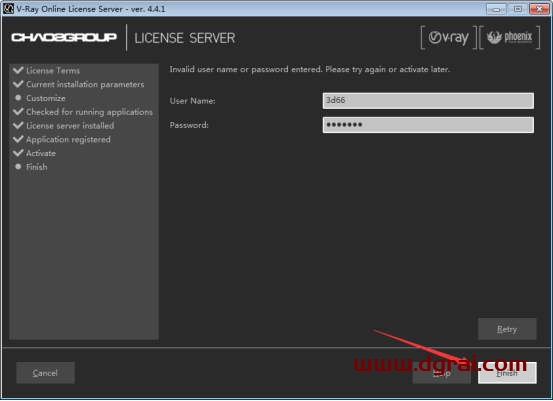Click the Chaos Group logo
Screen dimensions: 553x401
(64, 37)
